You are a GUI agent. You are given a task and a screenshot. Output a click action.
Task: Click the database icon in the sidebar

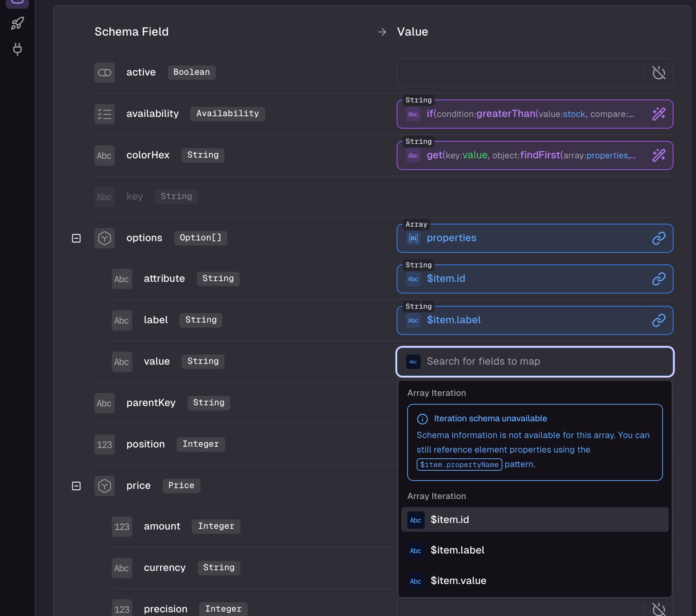point(17,3)
